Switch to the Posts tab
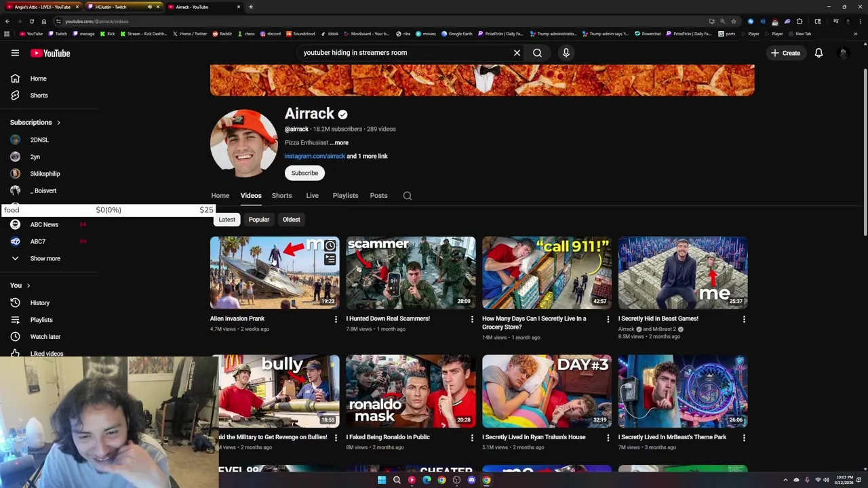This screenshot has width=868, height=488. tap(378, 196)
